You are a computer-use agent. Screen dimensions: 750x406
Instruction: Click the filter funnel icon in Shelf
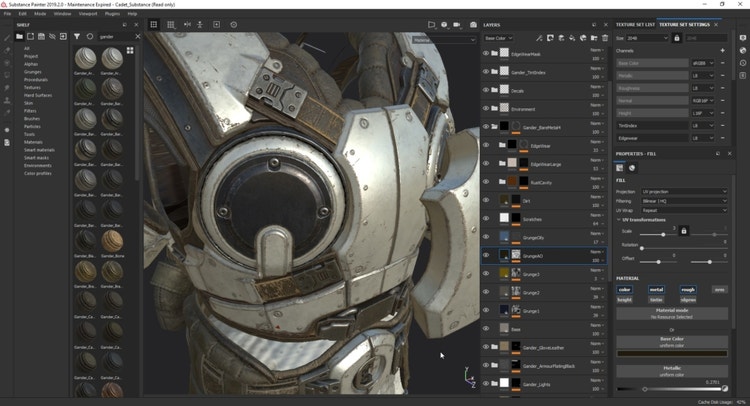click(77, 36)
